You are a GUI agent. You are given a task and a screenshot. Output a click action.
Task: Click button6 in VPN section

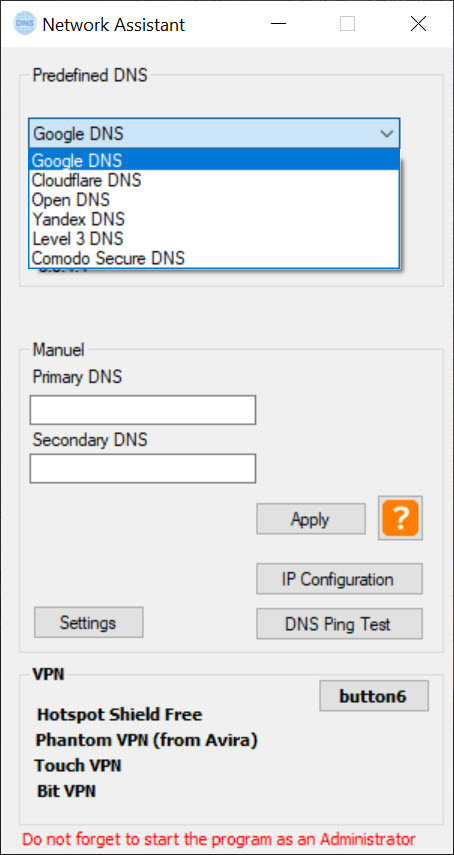tap(374, 696)
